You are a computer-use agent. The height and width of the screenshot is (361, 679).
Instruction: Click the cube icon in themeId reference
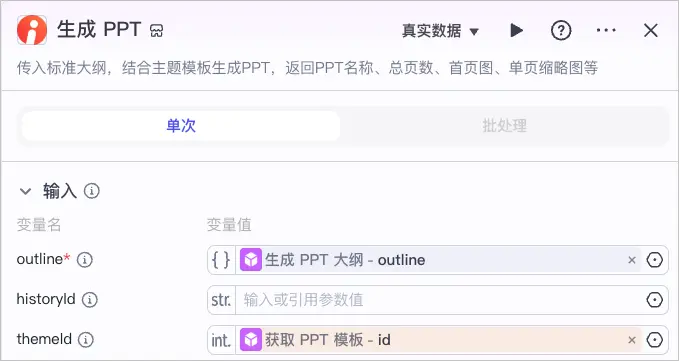(x=251, y=340)
